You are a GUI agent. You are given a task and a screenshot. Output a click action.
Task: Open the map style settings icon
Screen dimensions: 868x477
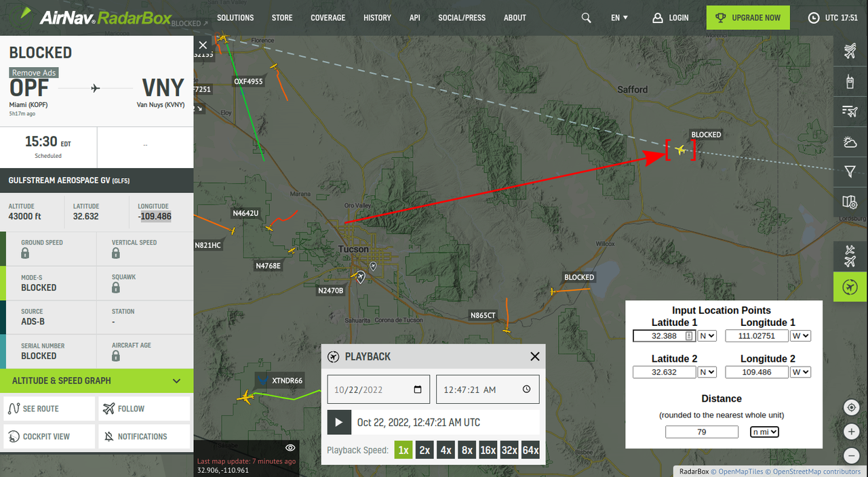click(850, 202)
